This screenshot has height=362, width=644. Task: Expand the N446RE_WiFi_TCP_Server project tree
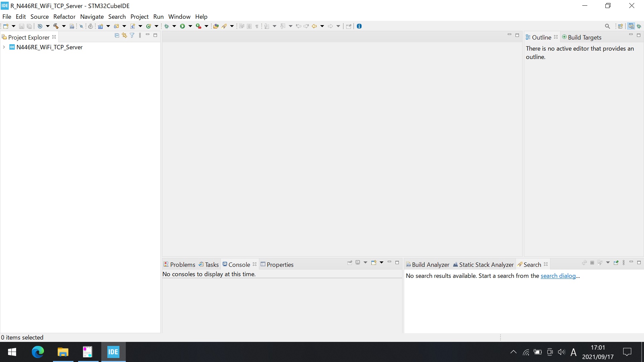click(x=4, y=47)
